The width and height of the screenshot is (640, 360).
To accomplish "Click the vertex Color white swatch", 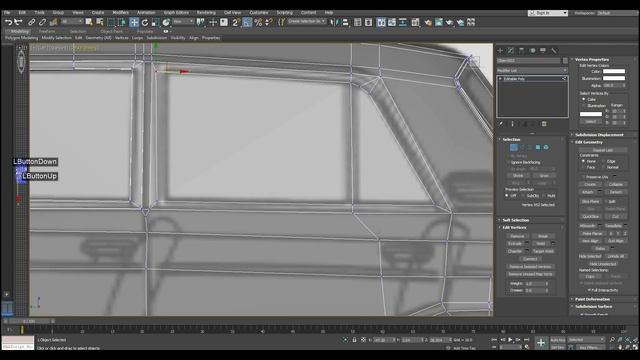I will pos(614,71).
